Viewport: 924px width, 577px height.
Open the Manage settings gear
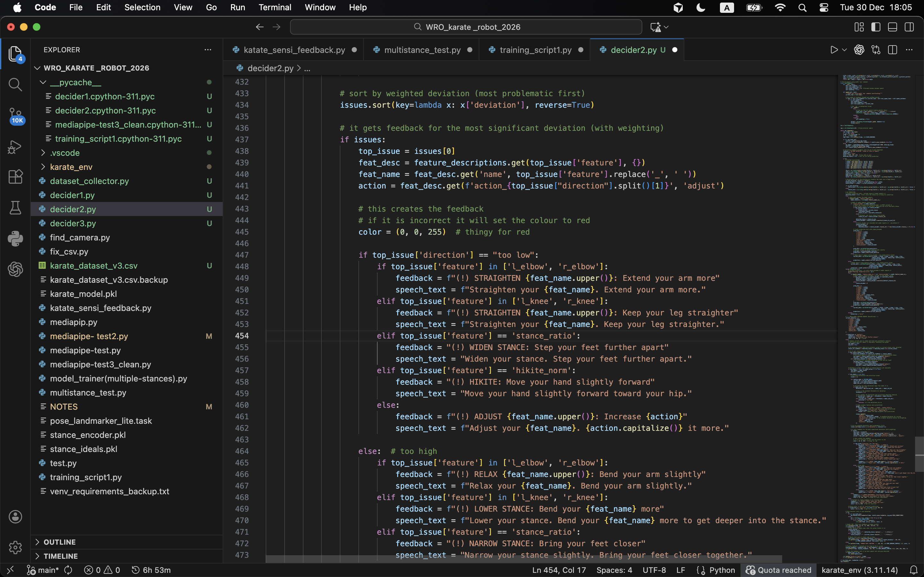click(x=15, y=548)
